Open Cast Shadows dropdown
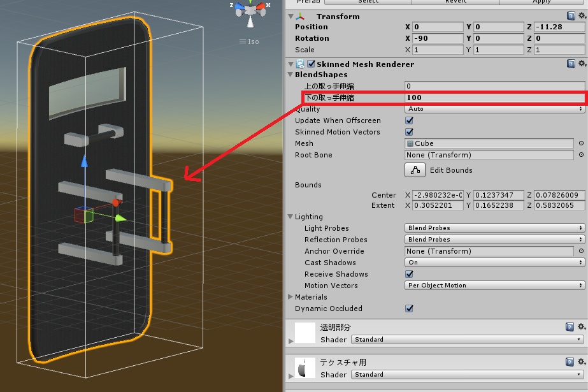 [494, 263]
